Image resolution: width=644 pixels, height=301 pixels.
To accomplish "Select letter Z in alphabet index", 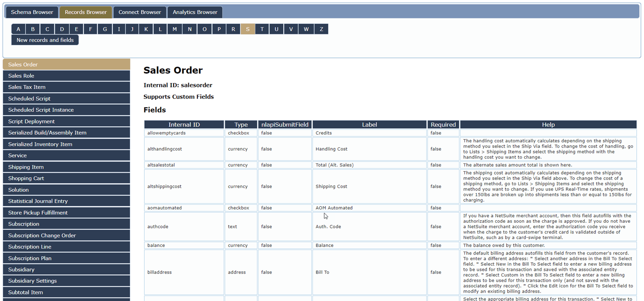I will click(x=321, y=29).
